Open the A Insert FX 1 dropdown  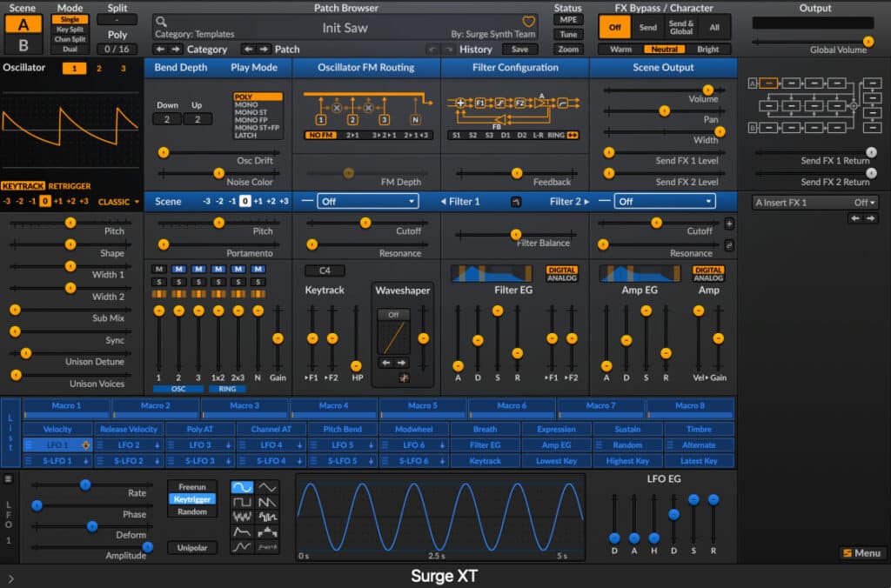coord(814,202)
